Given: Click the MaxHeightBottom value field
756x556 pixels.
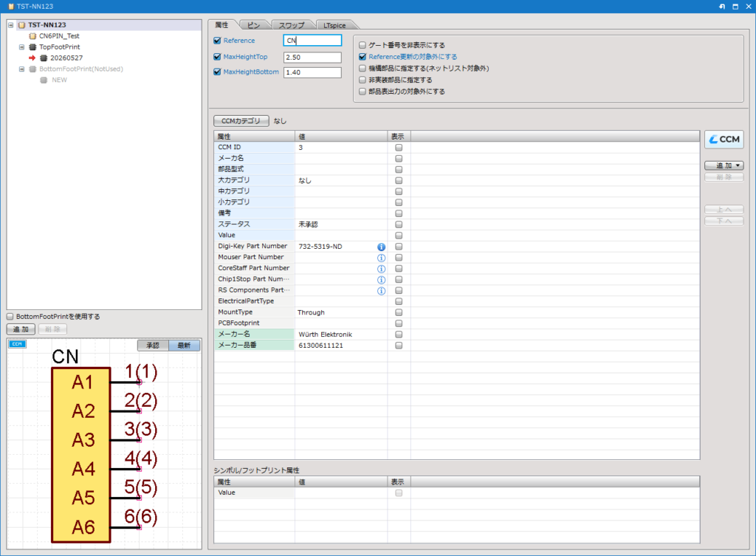Looking at the screenshot, I should click(x=312, y=72).
